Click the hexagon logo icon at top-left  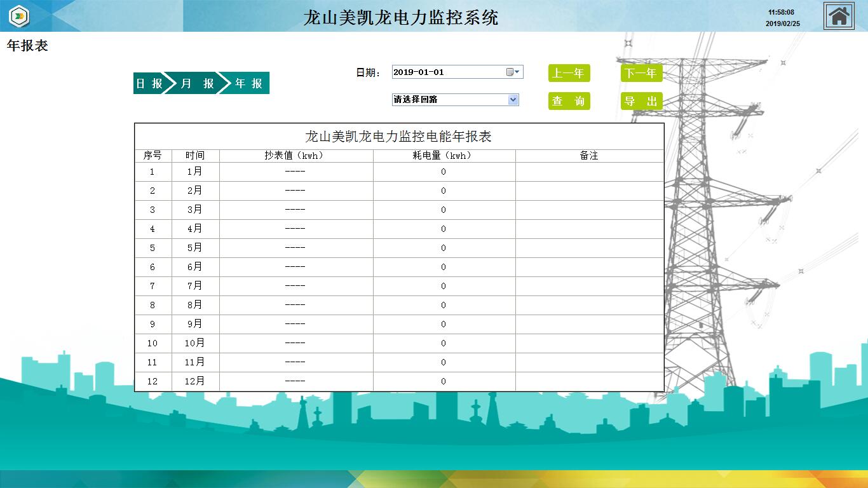[x=20, y=16]
